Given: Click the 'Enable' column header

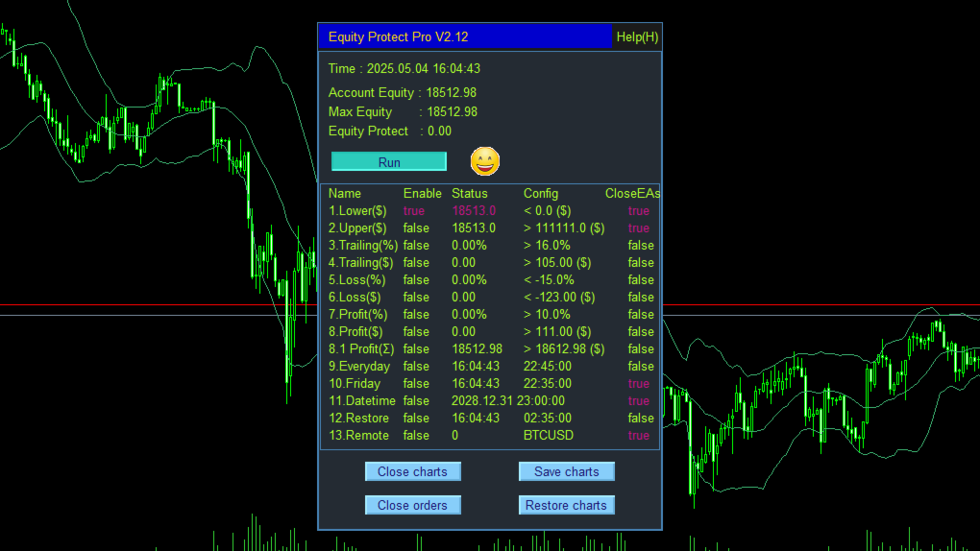Looking at the screenshot, I should (x=422, y=194).
